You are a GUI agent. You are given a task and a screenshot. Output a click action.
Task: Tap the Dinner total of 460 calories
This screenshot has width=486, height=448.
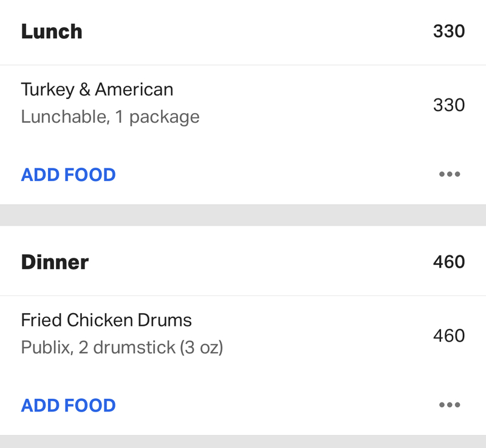[x=449, y=262]
